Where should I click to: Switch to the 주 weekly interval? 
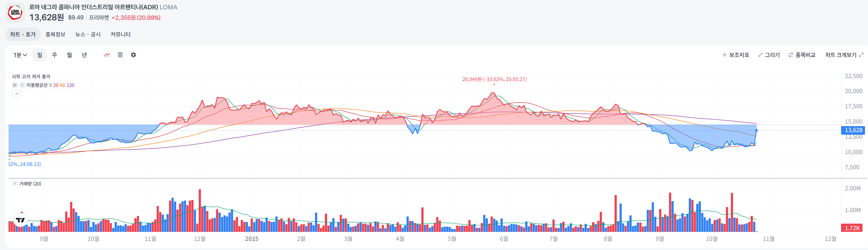pos(55,55)
